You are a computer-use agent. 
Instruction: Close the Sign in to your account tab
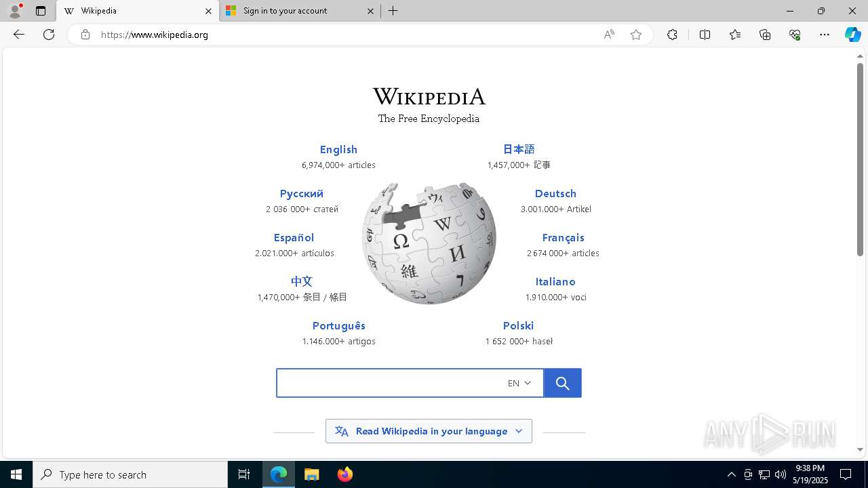[370, 11]
